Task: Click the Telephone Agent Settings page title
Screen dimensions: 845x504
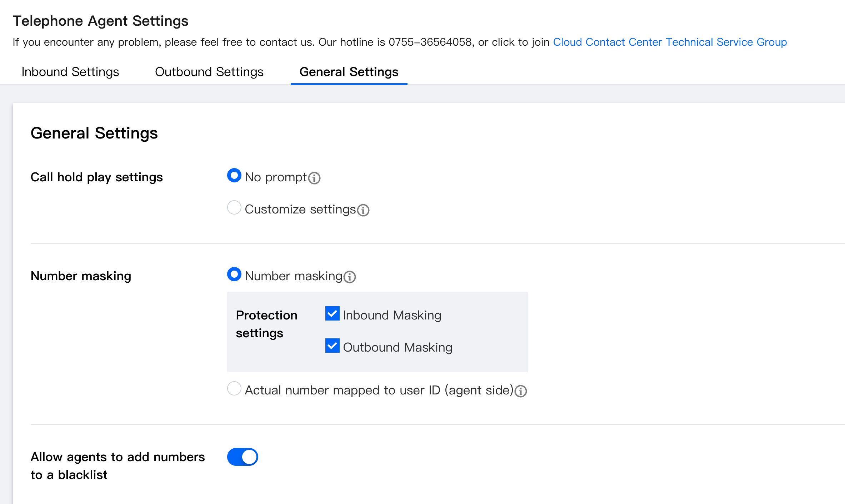Action: pyautogui.click(x=100, y=21)
